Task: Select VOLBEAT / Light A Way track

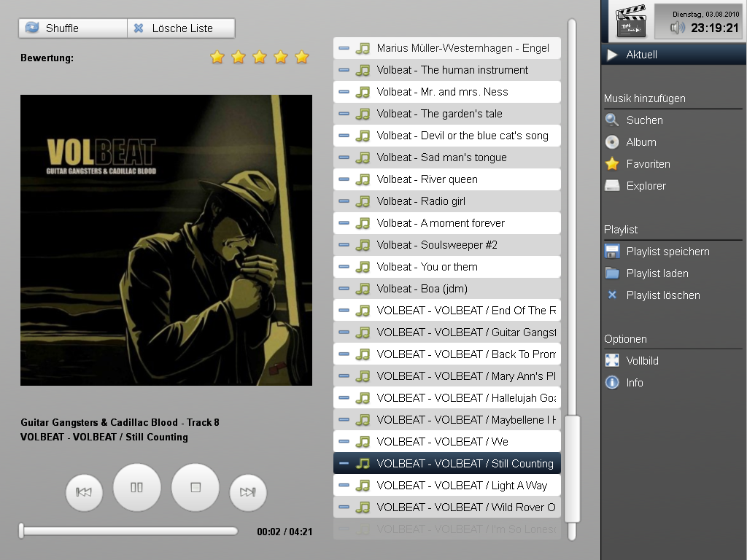Action: pyautogui.click(x=447, y=485)
